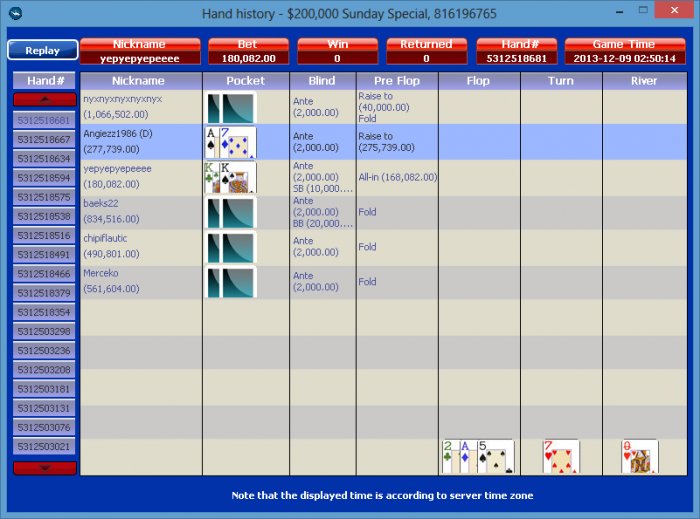Select hand 5312518667 in the list
This screenshot has width=700, height=519.
tap(44, 139)
